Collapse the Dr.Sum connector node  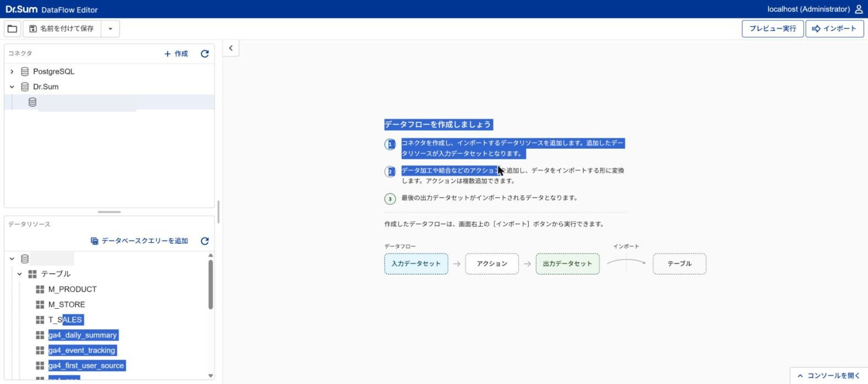tap(12, 87)
